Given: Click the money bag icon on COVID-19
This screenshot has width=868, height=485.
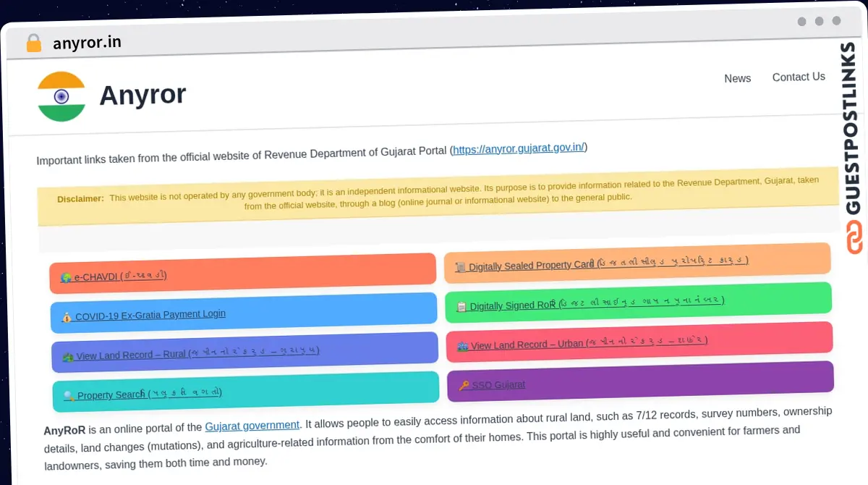Looking at the screenshot, I should 67,317.
